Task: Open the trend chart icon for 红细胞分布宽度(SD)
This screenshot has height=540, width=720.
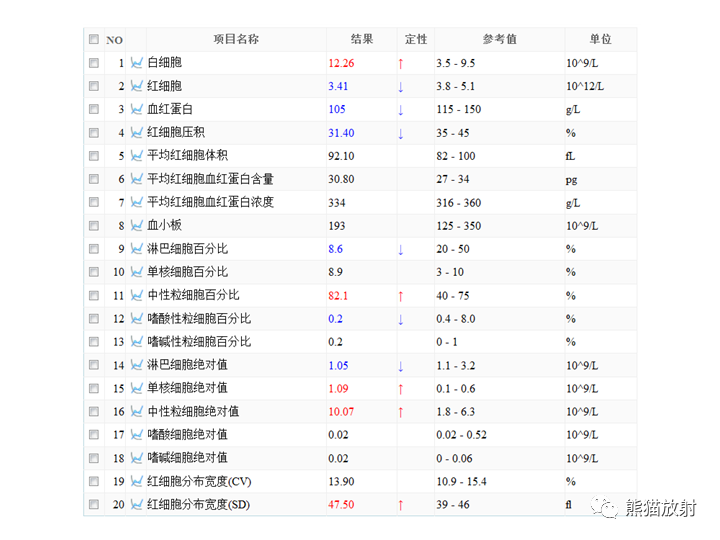Action: coord(136,505)
